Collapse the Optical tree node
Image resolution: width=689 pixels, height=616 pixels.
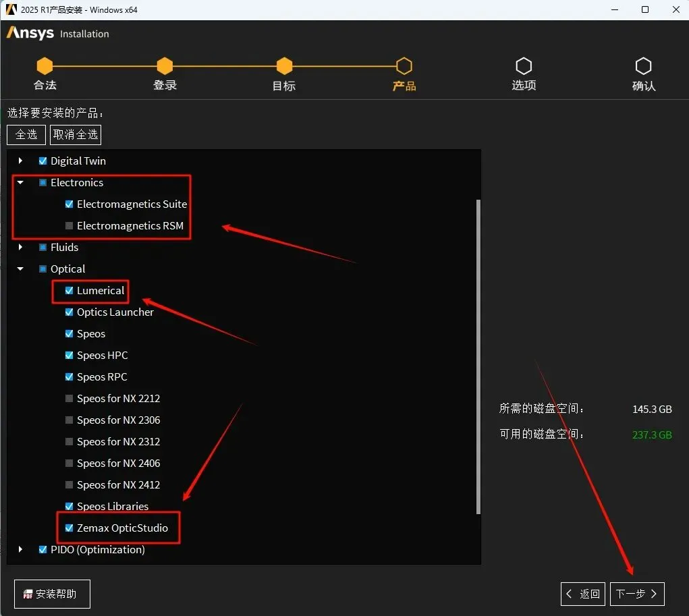click(20, 269)
